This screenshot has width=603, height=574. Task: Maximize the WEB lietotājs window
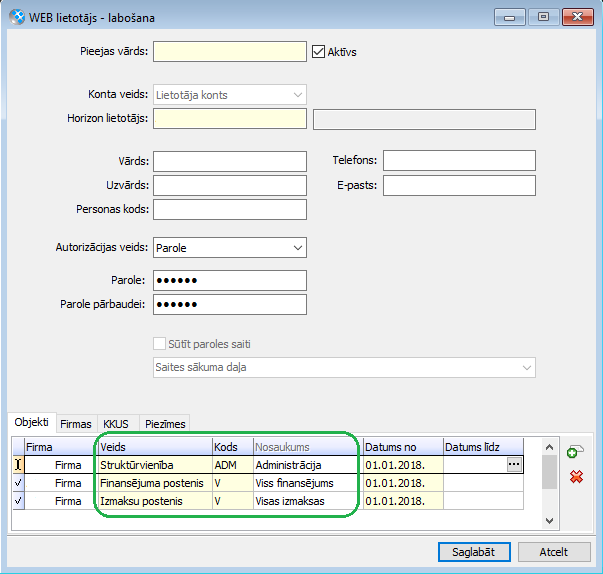543,17
